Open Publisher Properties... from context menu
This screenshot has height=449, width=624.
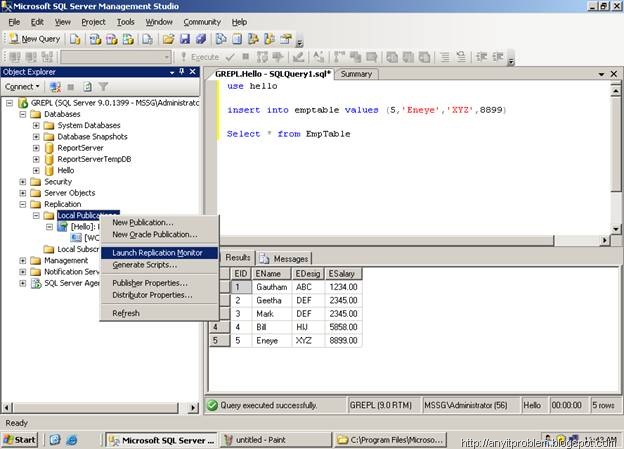(x=160, y=283)
